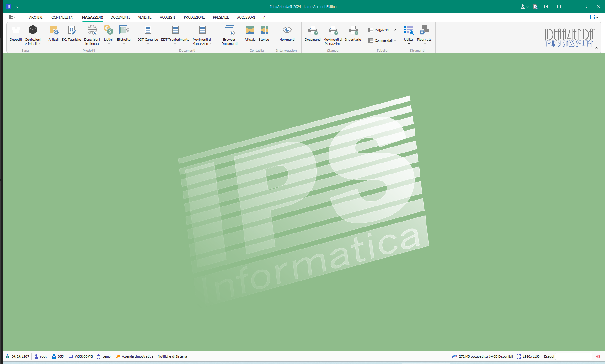
Task: Click the demo company entry in status bar
Action: 104,356
